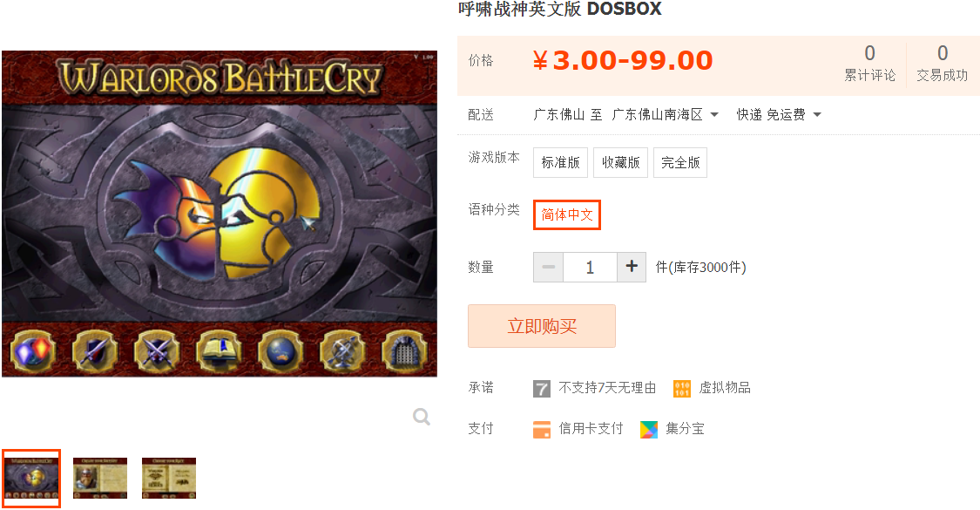Click the 立即购买 buy now button
980x510 pixels.
542,326
